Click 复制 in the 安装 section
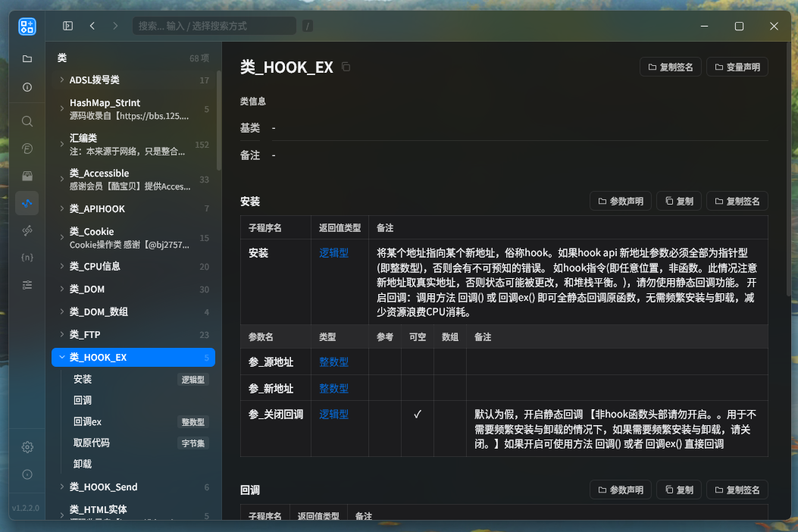Viewport: 798px width, 532px height. tap(679, 201)
